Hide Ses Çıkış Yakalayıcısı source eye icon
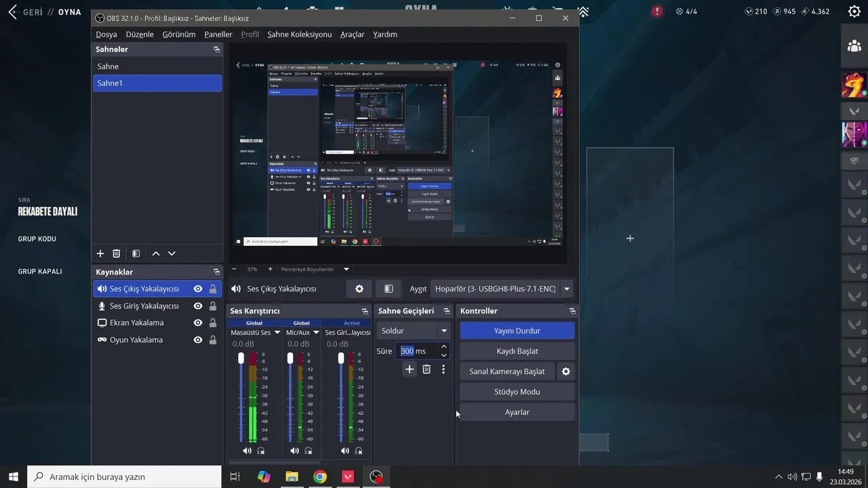Image resolution: width=868 pixels, height=488 pixels. (198, 289)
